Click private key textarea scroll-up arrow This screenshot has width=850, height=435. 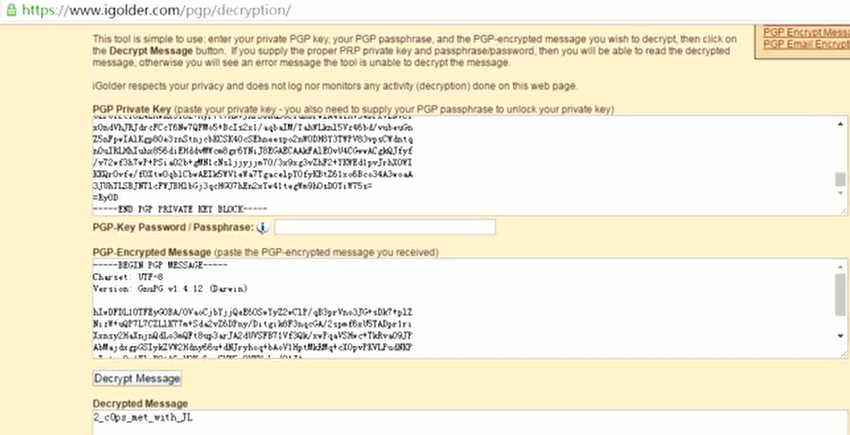point(840,122)
